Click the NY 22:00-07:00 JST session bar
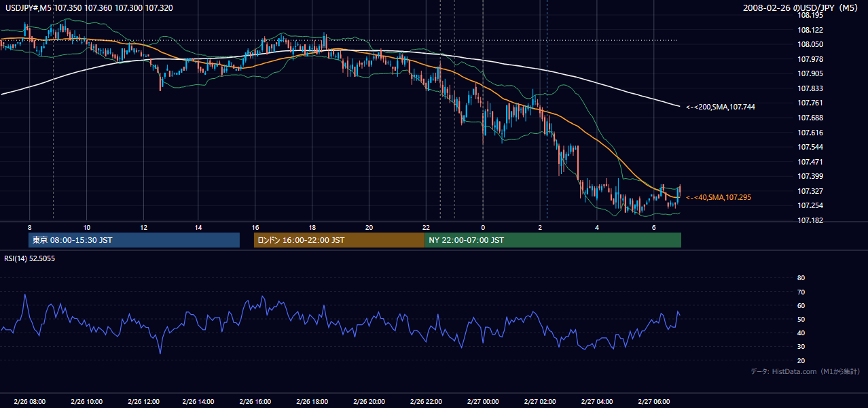The image size is (868, 408). pyautogui.click(x=553, y=240)
